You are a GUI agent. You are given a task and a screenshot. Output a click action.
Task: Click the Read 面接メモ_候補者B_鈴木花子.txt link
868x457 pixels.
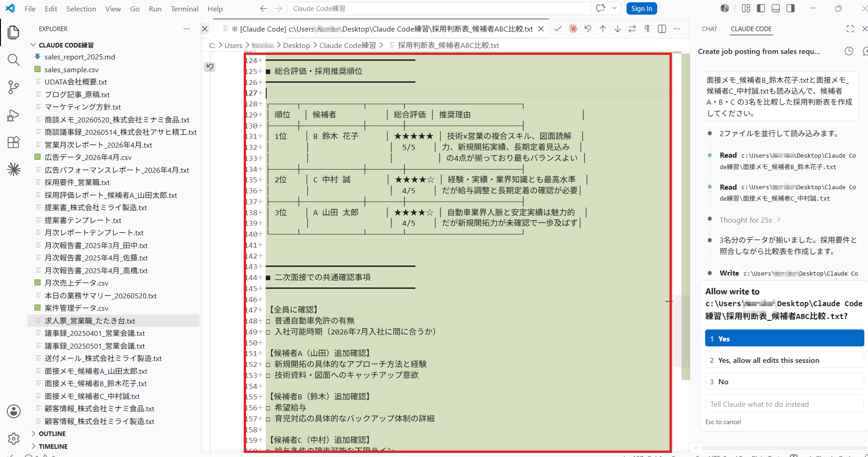[788, 161]
